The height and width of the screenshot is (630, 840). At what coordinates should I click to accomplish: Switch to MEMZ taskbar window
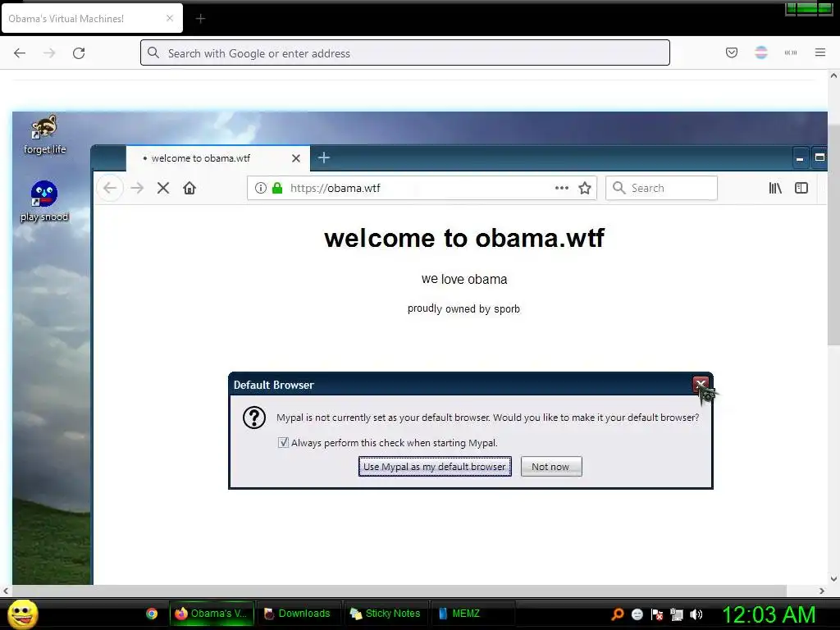[472, 614]
